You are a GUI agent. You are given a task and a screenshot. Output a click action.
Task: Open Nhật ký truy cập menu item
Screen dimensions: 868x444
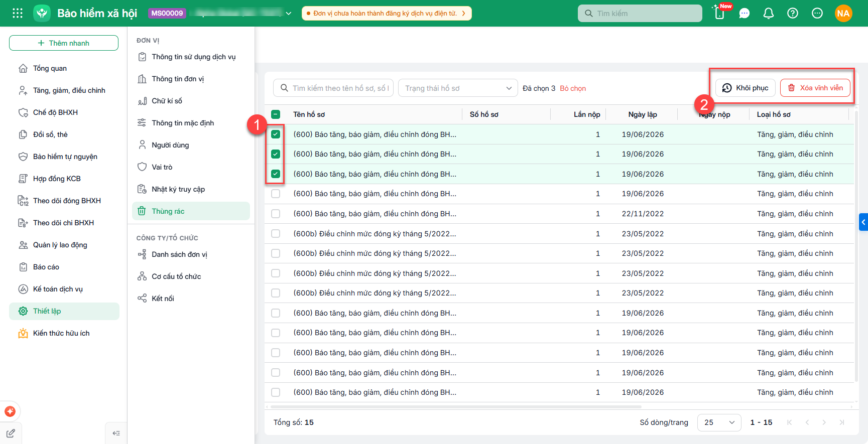click(191, 189)
